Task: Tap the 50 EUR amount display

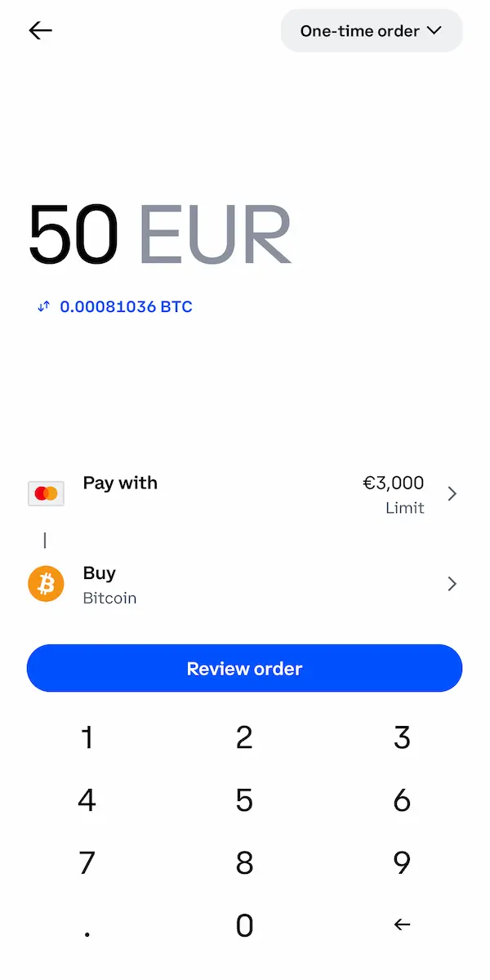Action: (x=159, y=234)
